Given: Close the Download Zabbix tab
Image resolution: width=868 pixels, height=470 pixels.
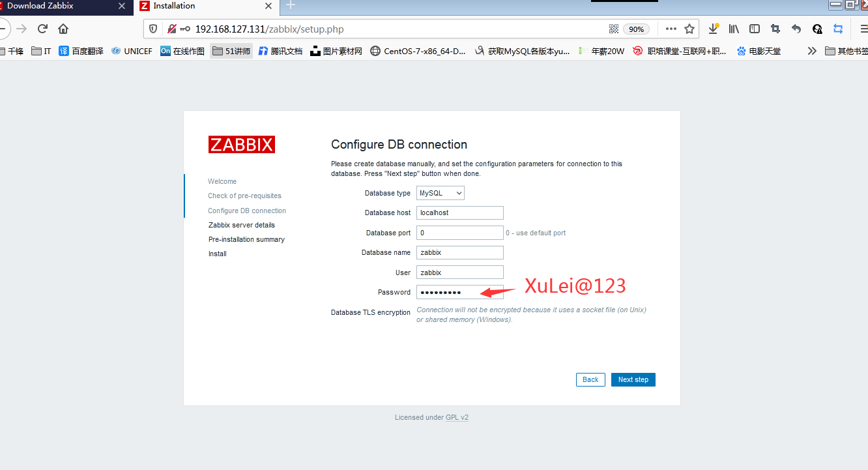Looking at the screenshot, I should click(x=122, y=6).
